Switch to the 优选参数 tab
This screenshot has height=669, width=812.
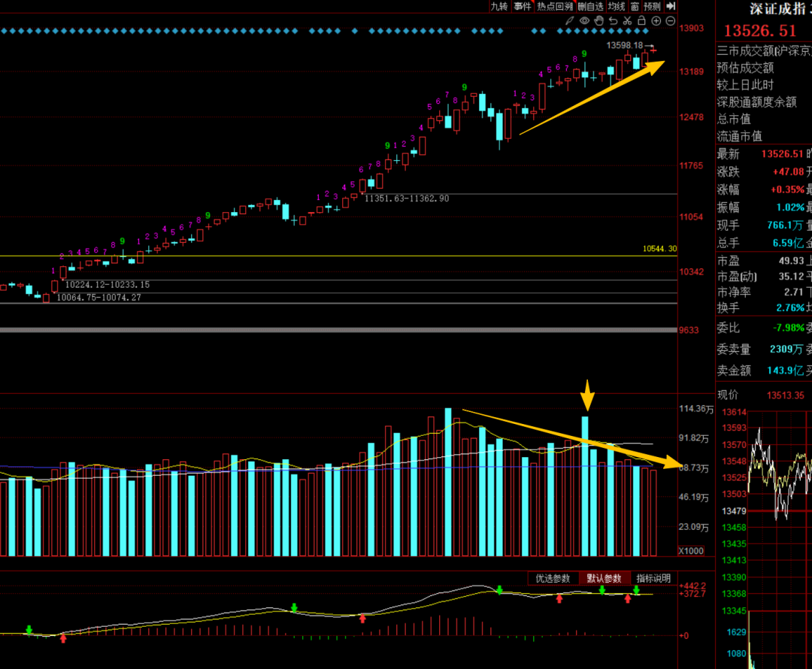click(x=553, y=578)
